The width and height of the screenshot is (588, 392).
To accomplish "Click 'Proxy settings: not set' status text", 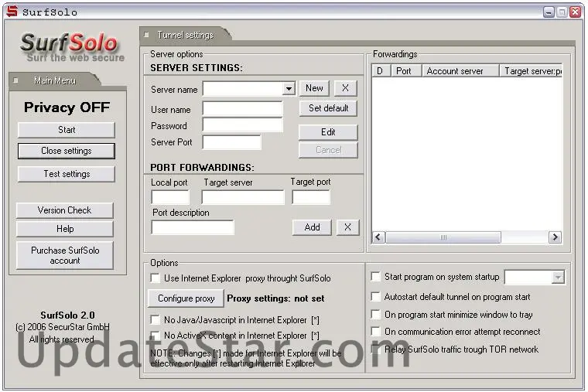I will point(275,298).
